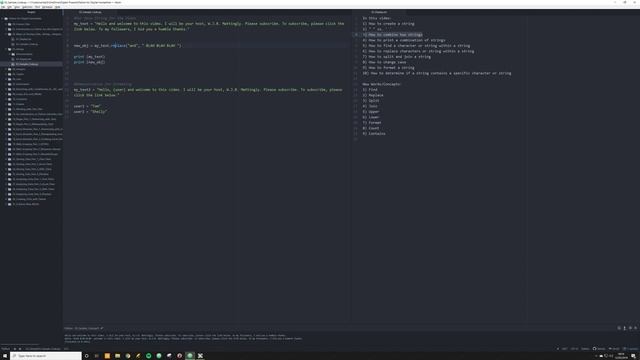Image resolution: width=640 pixels, height=360 pixels.
Task: Open the Selection menu
Action: 27,7
